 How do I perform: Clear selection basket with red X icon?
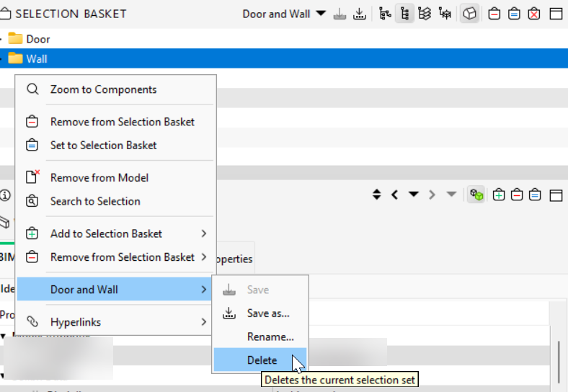click(x=534, y=14)
